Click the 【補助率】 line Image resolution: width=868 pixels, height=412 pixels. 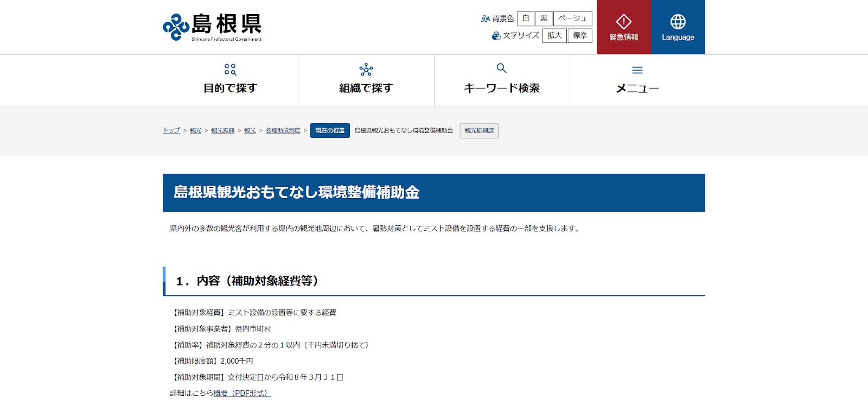coord(271,345)
